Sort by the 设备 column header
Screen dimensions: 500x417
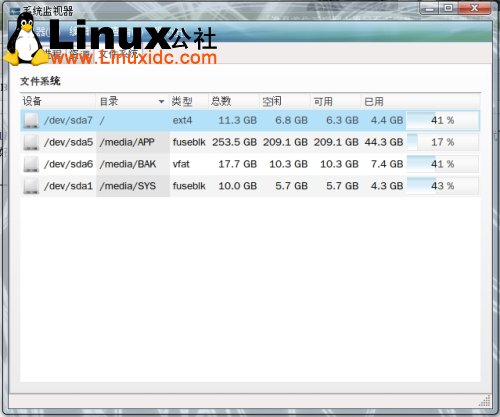[x=58, y=101]
